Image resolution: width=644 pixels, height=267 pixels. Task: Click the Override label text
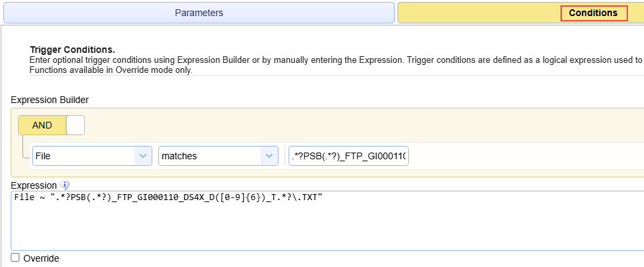[41, 258]
